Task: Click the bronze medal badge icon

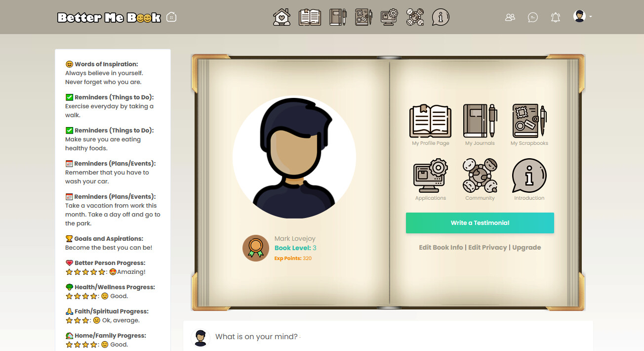Action: tap(256, 248)
